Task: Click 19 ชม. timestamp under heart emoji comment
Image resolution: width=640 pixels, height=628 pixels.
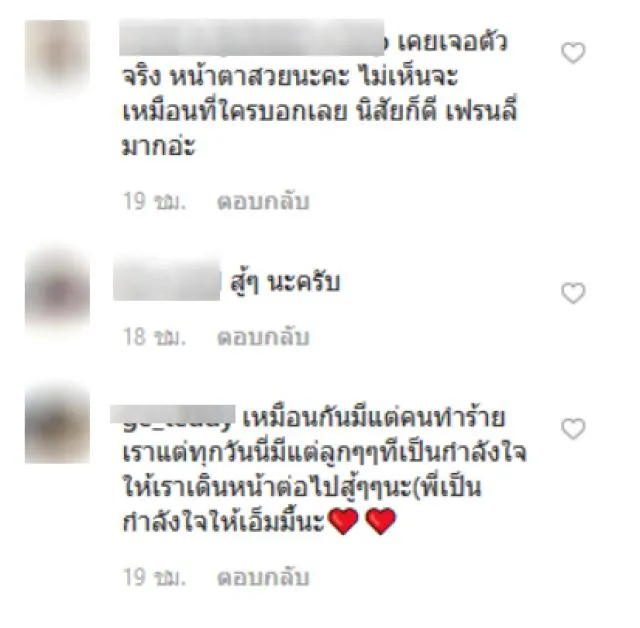Action: pyautogui.click(x=154, y=577)
